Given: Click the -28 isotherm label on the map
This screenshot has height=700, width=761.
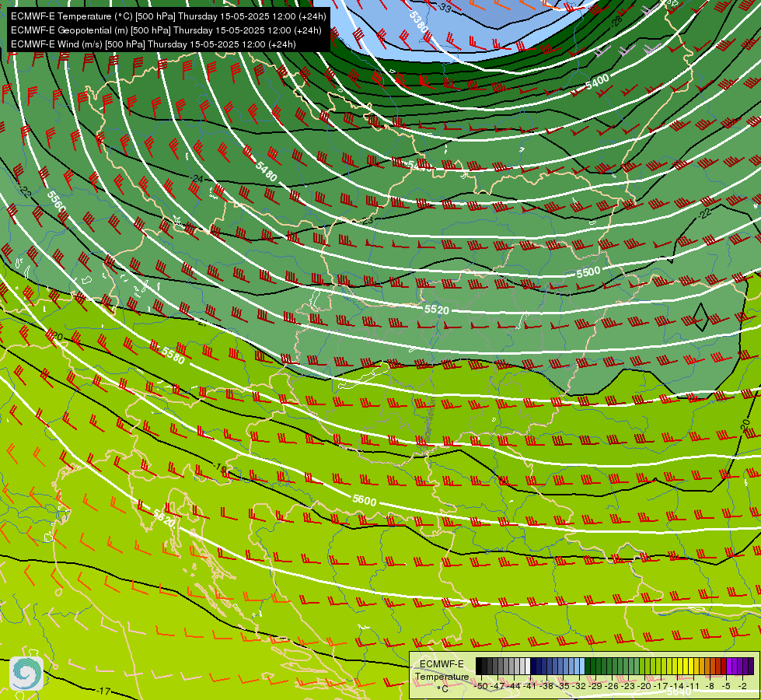Looking at the screenshot, I should tap(616, 21).
